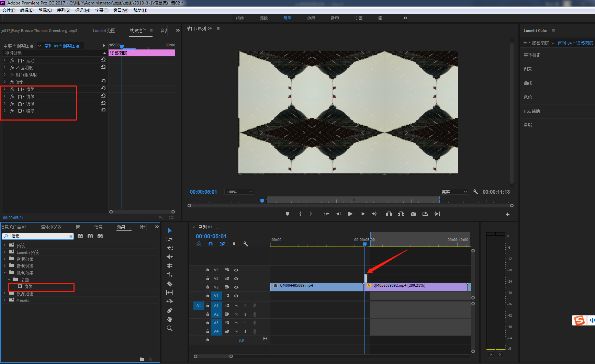Viewport: 595px width, 364px height.
Task: Open timeline display settings wrench
Action: click(x=246, y=244)
